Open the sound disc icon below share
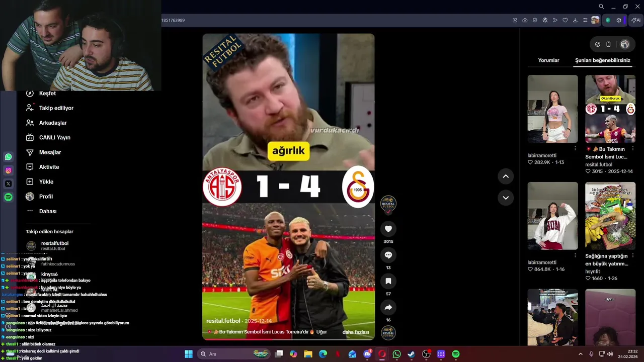Viewport: 644px width, 362px height. [x=388, y=333]
